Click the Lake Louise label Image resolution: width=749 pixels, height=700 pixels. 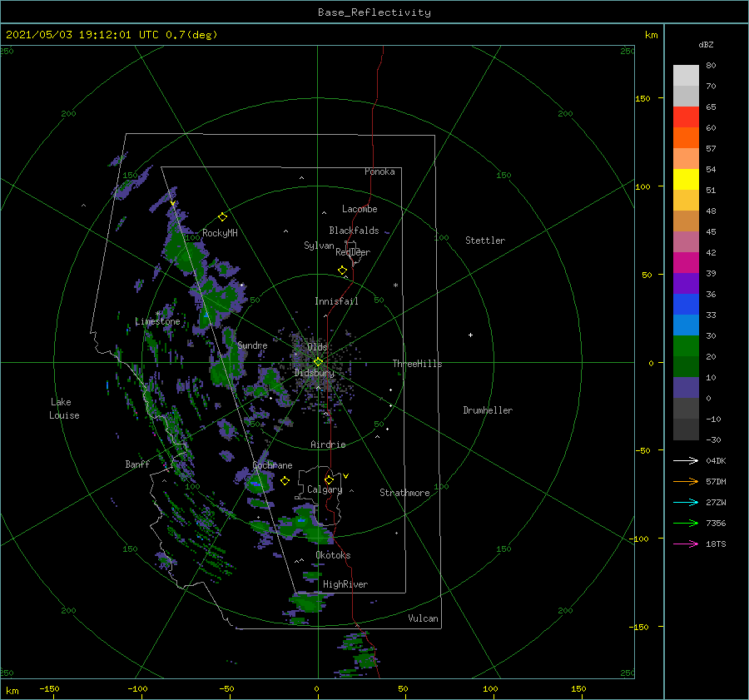(64, 409)
